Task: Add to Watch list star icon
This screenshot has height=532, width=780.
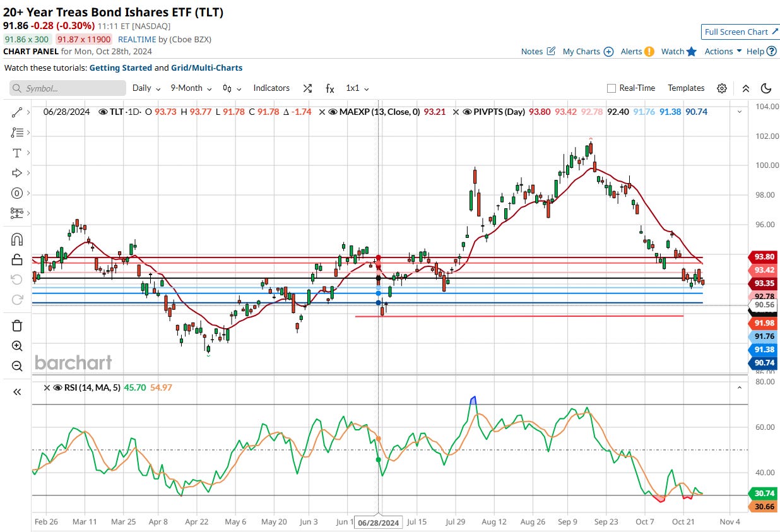Action: coord(692,52)
